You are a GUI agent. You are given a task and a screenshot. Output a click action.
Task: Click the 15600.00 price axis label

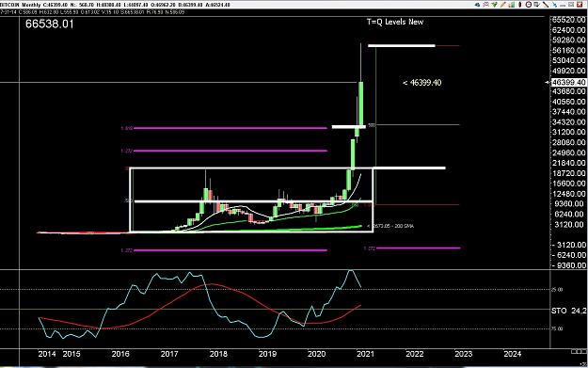click(x=568, y=184)
